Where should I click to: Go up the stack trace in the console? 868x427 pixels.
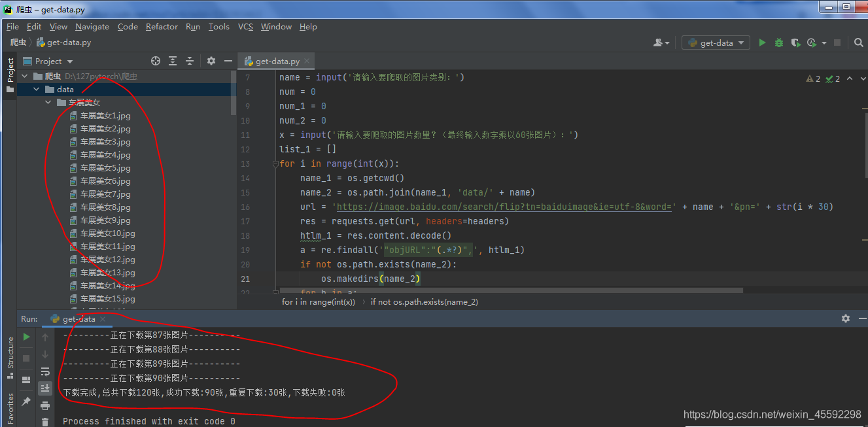(x=45, y=337)
